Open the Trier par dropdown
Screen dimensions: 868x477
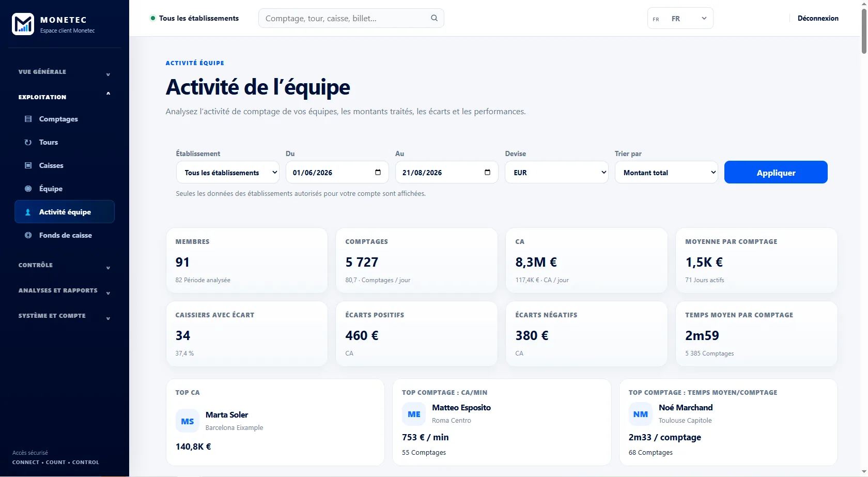pos(667,172)
